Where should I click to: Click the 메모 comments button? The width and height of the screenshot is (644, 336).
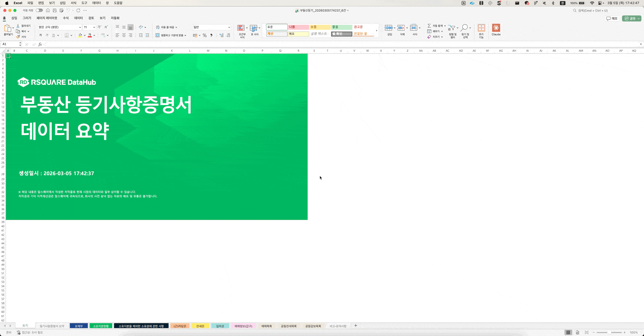pos(612,18)
